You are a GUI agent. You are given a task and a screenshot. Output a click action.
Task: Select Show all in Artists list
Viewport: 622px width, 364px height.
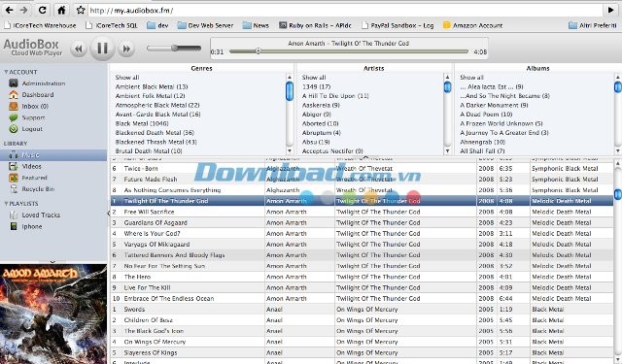(x=314, y=78)
